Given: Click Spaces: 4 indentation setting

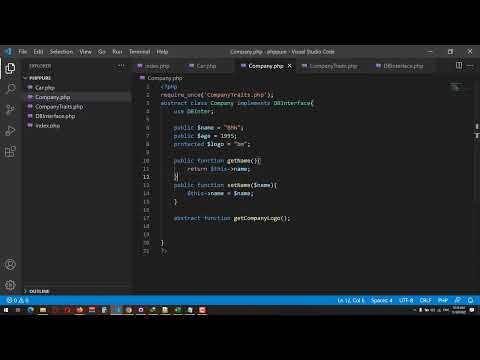Looking at the screenshot, I should coord(382,300).
